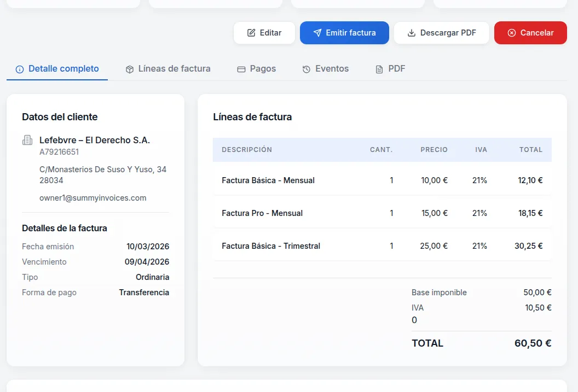Click the X circle icon on Cancelar
The height and width of the screenshot is (392, 578).
click(x=512, y=33)
